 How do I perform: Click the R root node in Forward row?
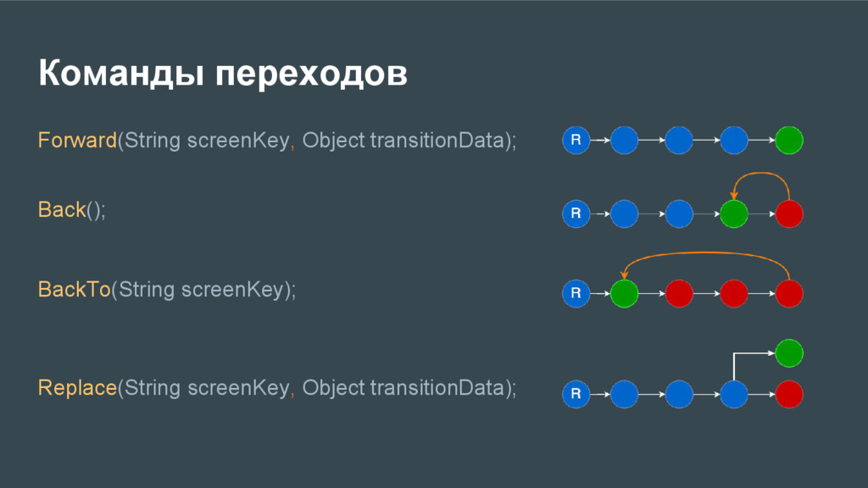coord(576,140)
